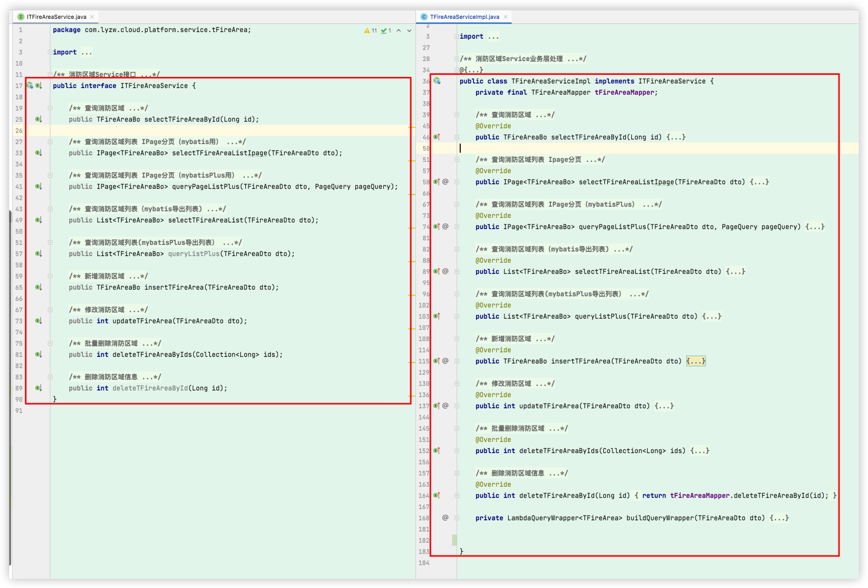868x588 pixels.
Task: Click the warnings count indicator showing 11
Action: (370, 31)
